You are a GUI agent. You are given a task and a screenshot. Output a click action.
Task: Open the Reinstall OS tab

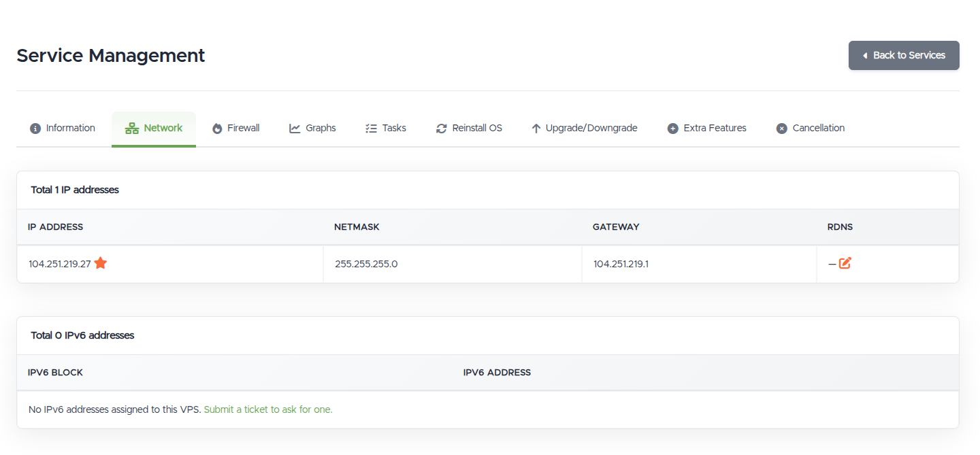point(469,128)
